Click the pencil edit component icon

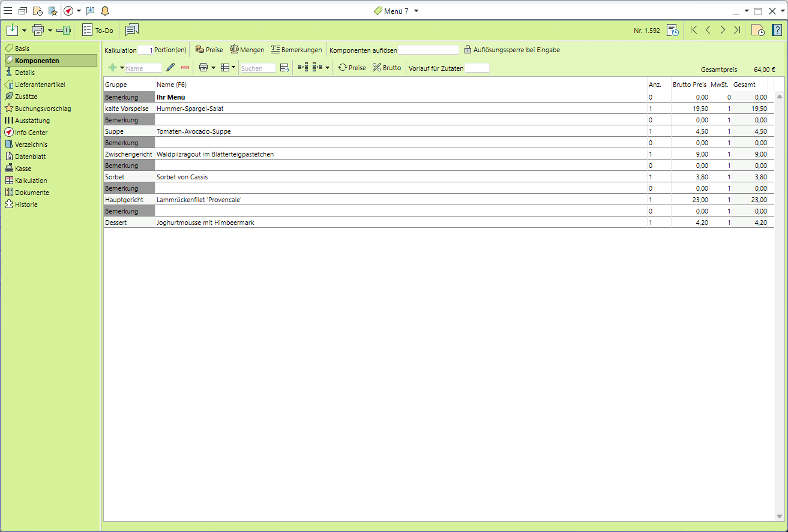coord(170,68)
